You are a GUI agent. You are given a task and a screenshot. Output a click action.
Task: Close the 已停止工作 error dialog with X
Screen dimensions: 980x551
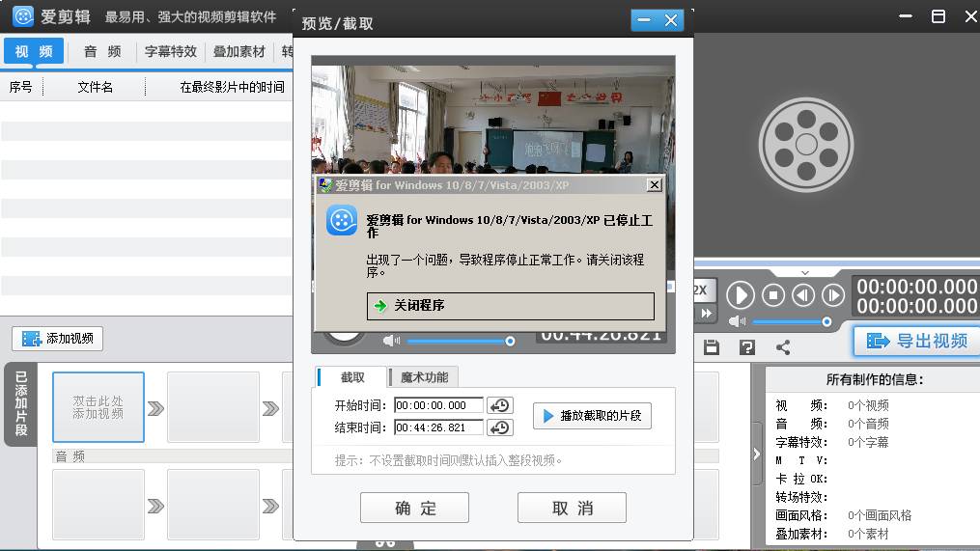click(x=654, y=185)
